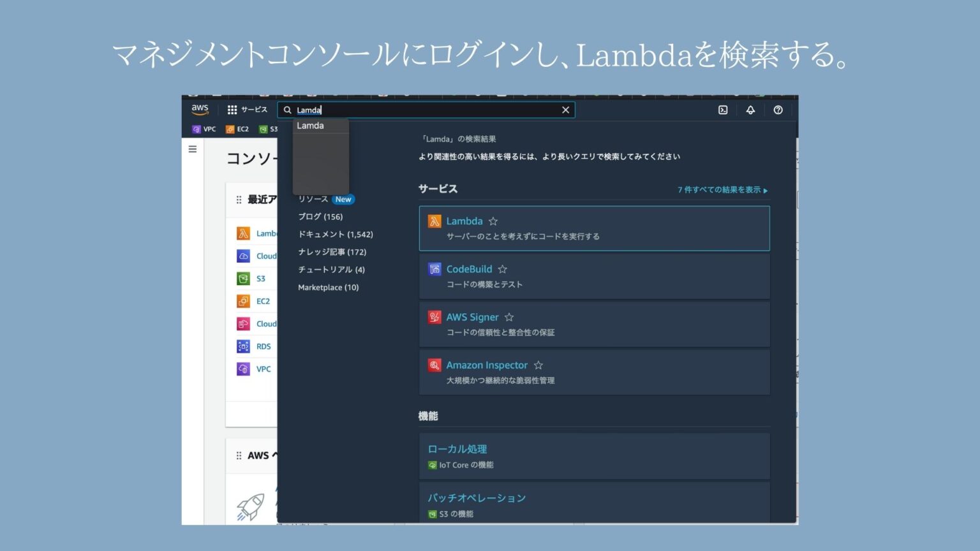Show all 7 search results
Screen dimensions: 980x551
click(x=720, y=189)
